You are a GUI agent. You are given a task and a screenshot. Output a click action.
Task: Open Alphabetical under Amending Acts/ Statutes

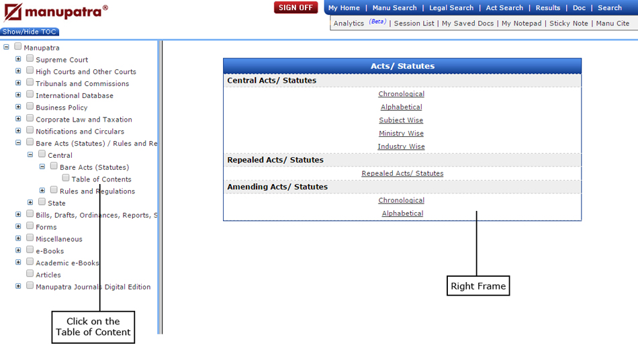coord(402,214)
